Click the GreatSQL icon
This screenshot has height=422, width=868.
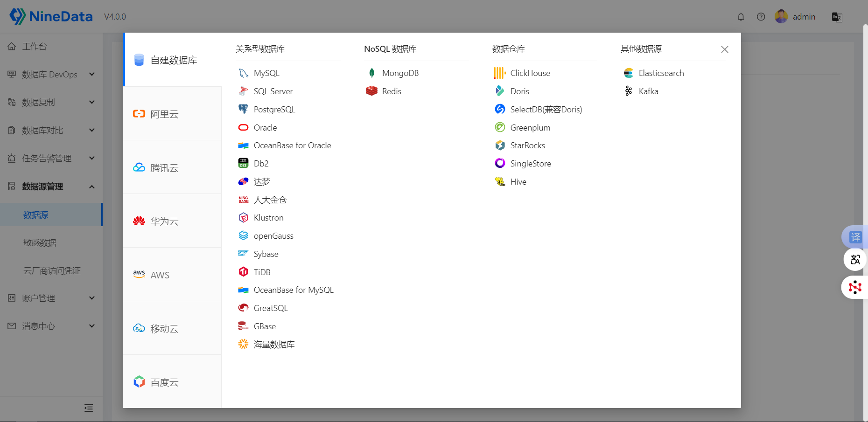point(243,308)
